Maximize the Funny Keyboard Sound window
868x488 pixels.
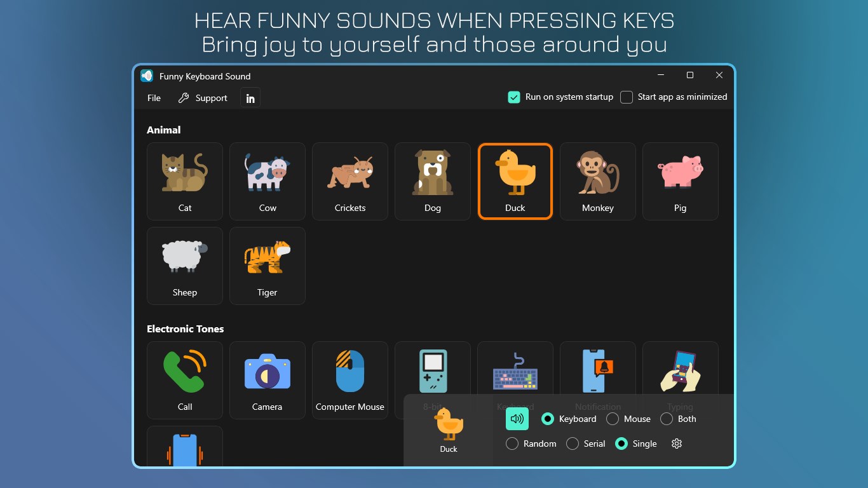tap(690, 75)
